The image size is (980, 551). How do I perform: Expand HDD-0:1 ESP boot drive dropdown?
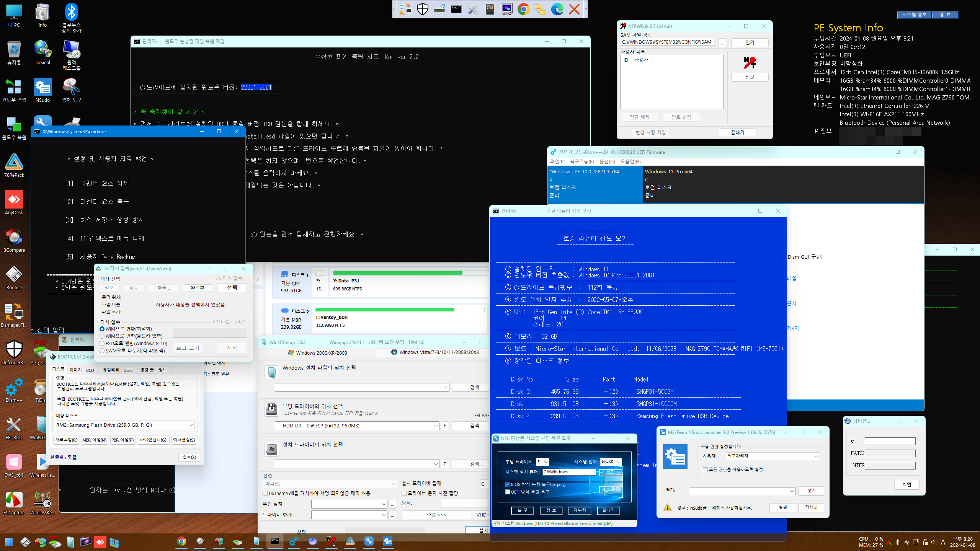click(357, 426)
